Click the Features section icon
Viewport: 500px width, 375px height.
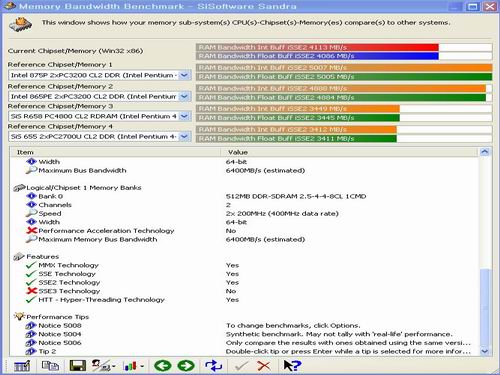[19, 256]
